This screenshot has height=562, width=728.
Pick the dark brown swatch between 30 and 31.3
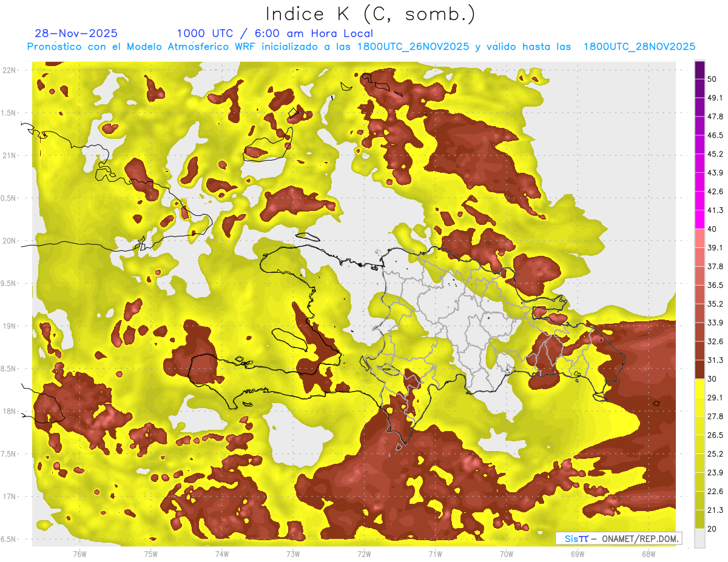pos(699,370)
